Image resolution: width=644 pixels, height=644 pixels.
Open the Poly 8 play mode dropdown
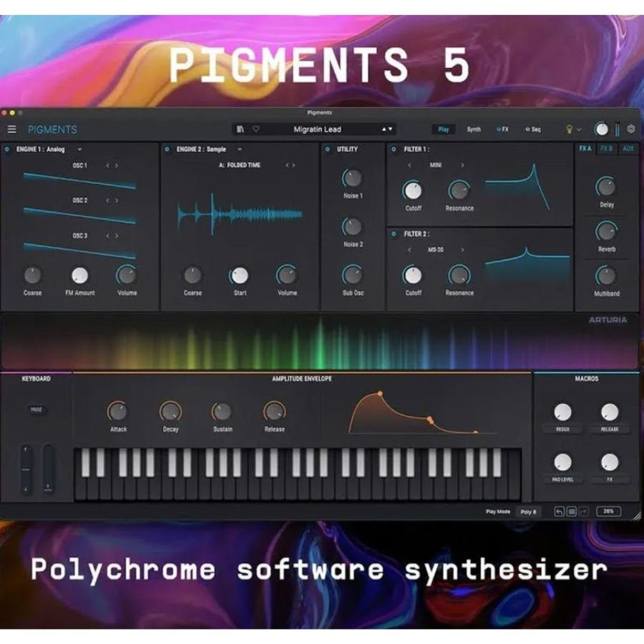(x=528, y=512)
